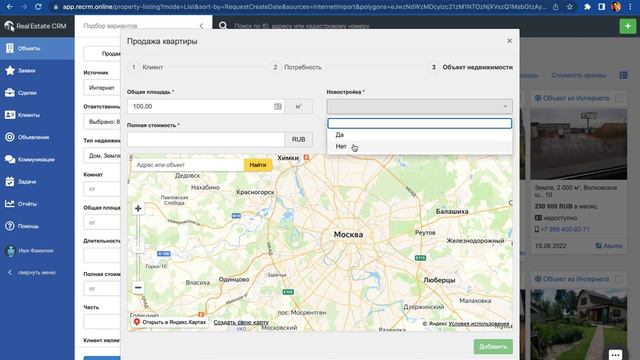Open map in Yandex Maps link
Viewport: 640px width, 360px height.
point(170,322)
